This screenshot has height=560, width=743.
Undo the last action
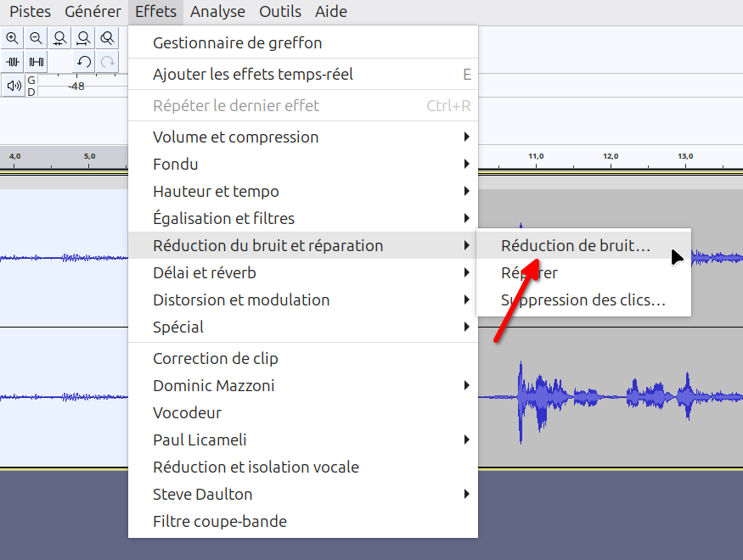(x=83, y=62)
